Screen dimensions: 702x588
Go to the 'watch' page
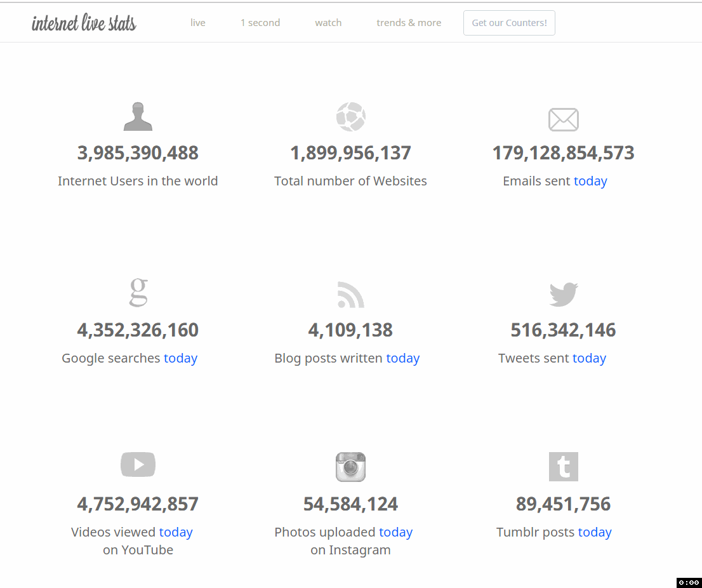tap(328, 23)
